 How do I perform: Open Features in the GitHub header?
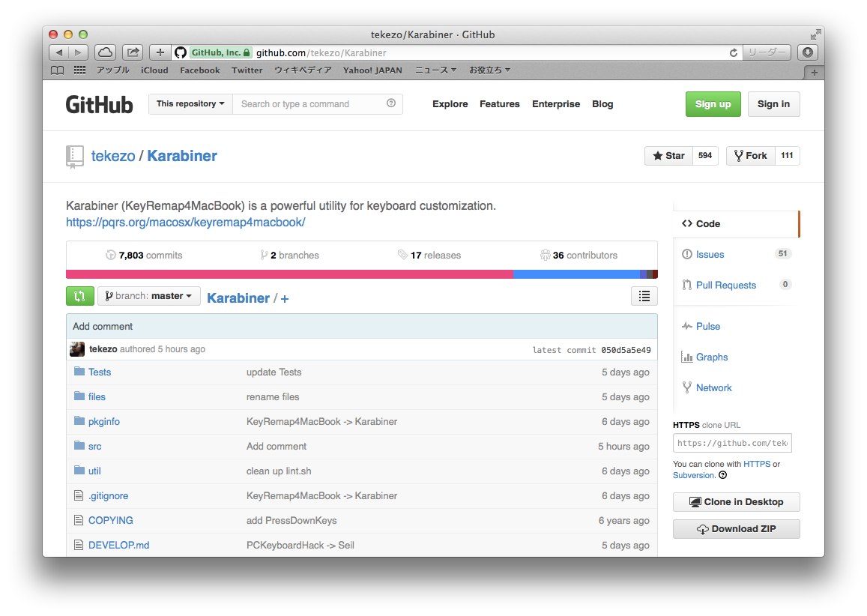(499, 104)
